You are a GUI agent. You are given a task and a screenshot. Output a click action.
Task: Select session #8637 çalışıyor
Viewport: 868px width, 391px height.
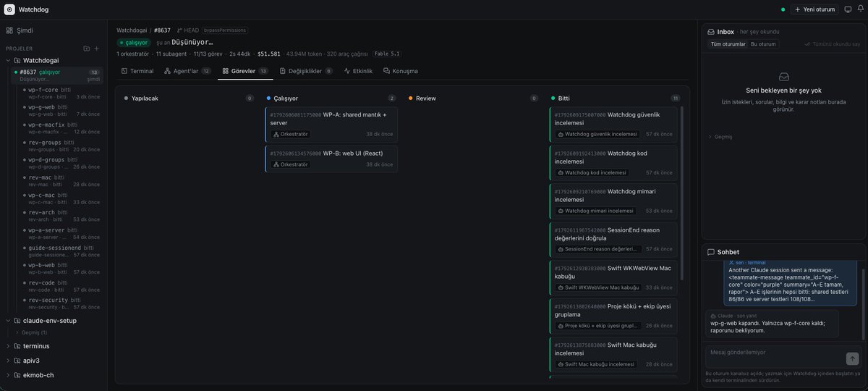(x=57, y=75)
